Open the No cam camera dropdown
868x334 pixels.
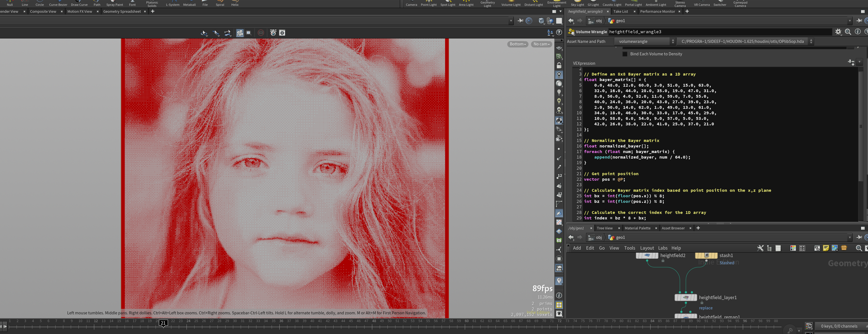coord(541,44)
